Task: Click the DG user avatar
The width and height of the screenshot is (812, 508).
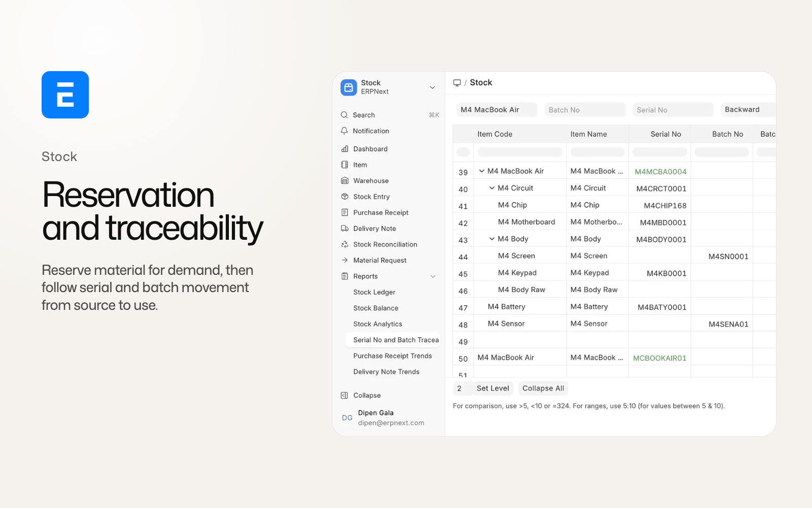Action: (x=347, y=418)
